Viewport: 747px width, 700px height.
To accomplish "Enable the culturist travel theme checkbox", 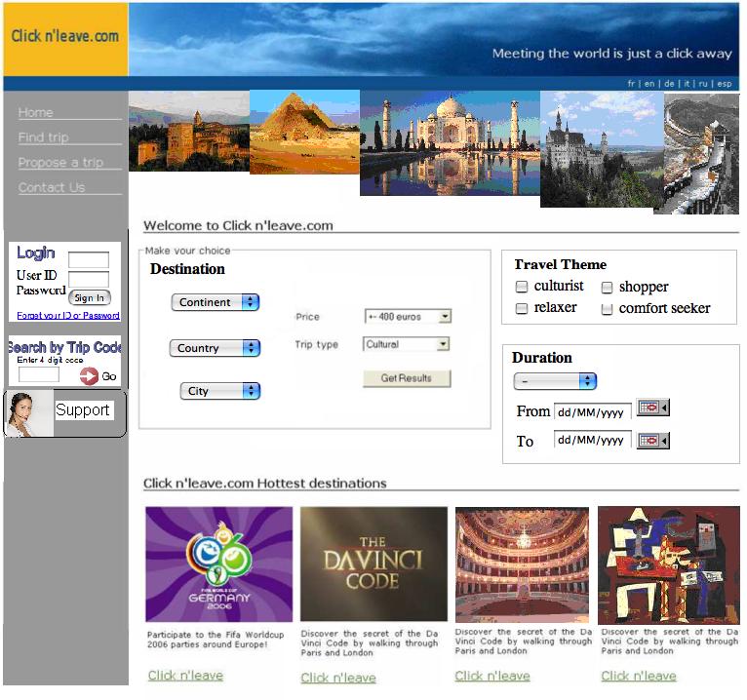I will pyautogui.click(x=522, y=287).
